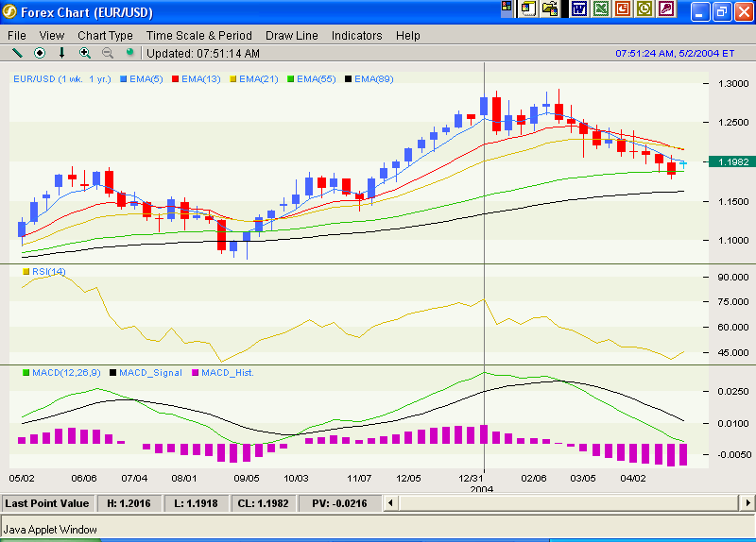Viewport: 756px width, 542px height.
Task: Expand the Time Scale & Period menu
Action: [198, 35]
